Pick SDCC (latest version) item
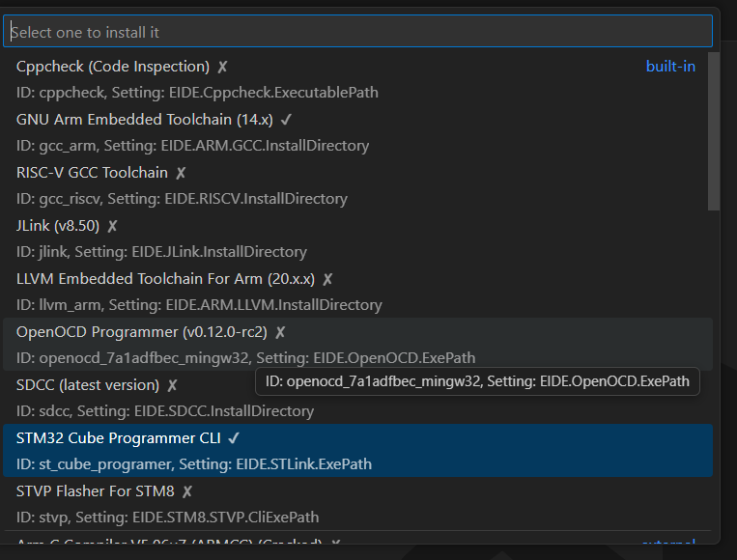737x560 pixels. [x=357, y=398]
